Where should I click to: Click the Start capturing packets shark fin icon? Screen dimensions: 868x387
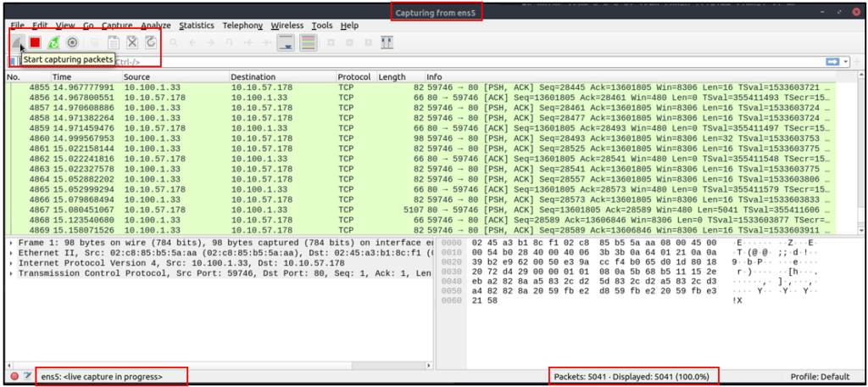coord(18,42)
